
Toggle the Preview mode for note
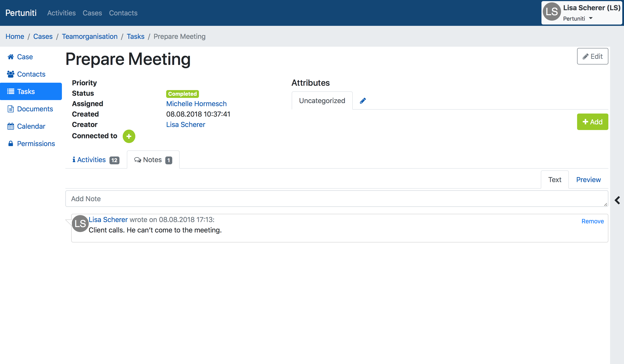(x=588, y=180)
